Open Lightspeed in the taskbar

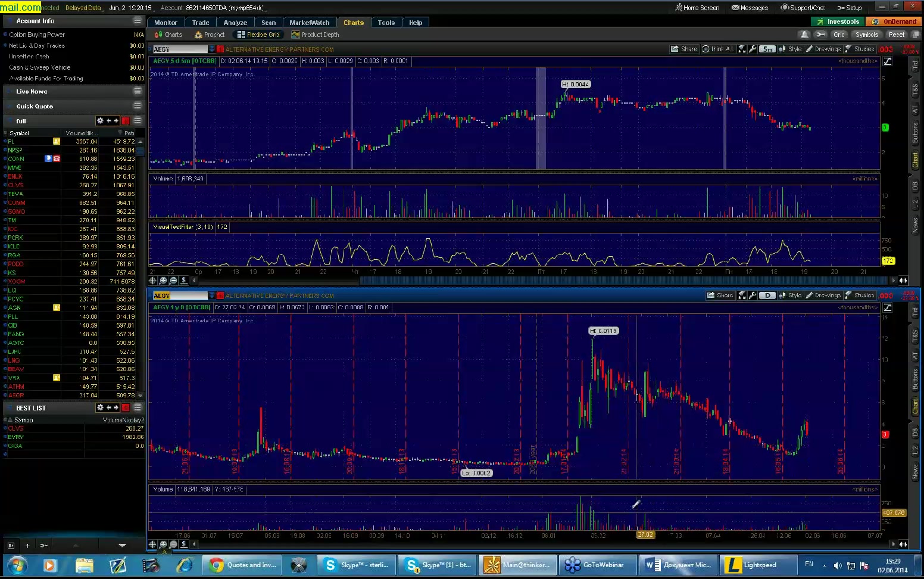(758, 565)
